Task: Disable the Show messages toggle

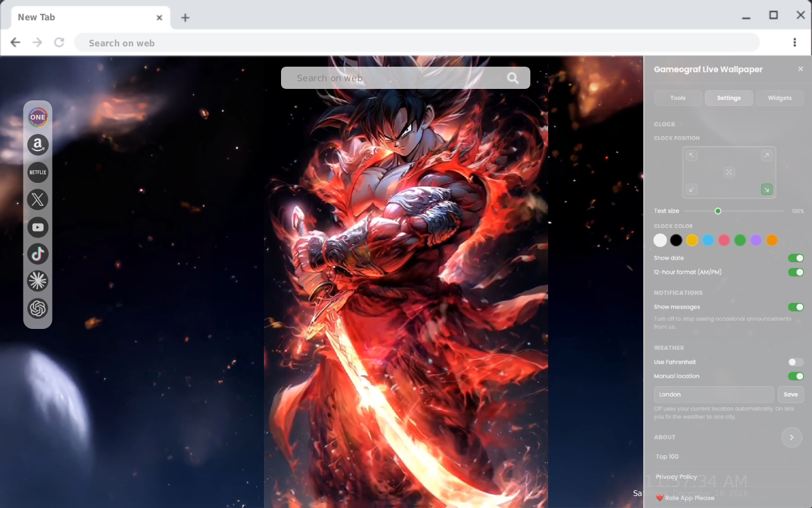Action: click(796, 307)
